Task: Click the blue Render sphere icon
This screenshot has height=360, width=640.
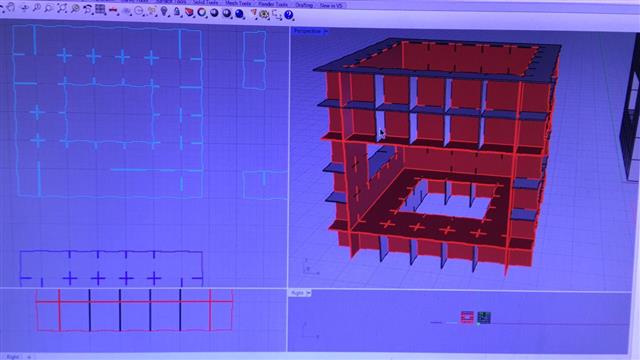Action: click(239, 13)
